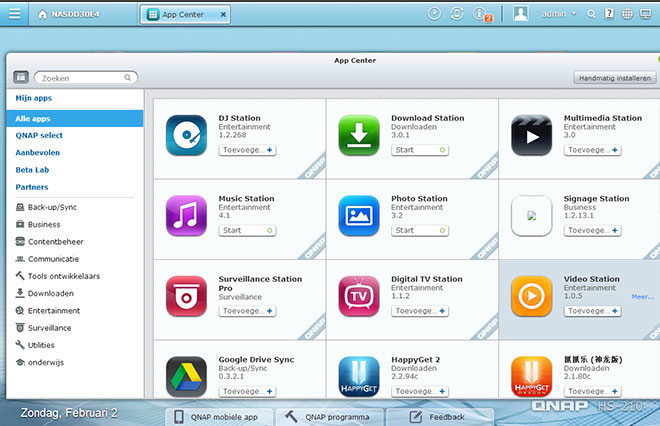The width and height of the screenshot is (660, 426).
Task: Add Multimedia Station with Toevoegen button
Action: [592, 150]
